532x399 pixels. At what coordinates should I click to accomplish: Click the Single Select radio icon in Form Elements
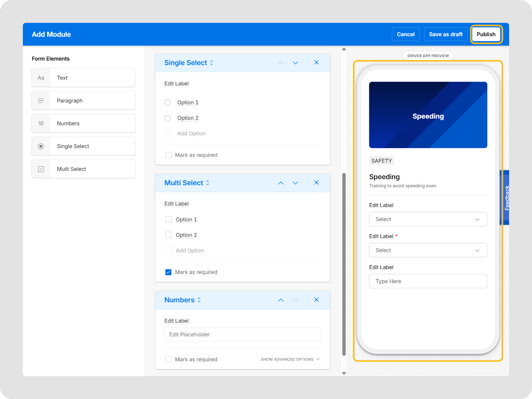[x=41, y=146]
